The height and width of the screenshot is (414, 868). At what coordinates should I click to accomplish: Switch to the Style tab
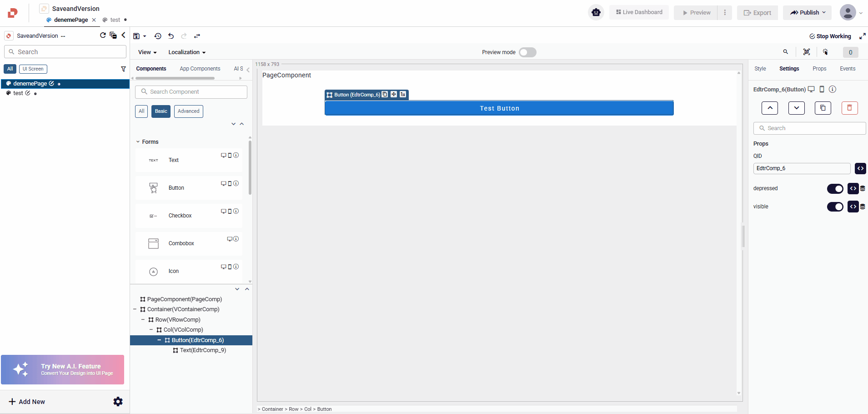pyautogui.click(x=760, y=69)
